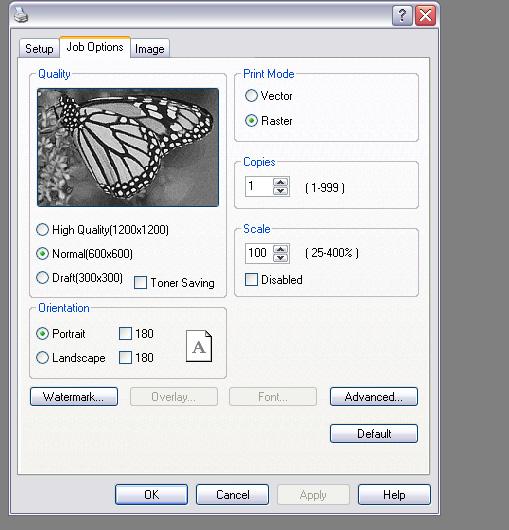This screenshot has width=509, height=530.
Task: Click the ( 1-999 ) range text
Action: (325, 188)
